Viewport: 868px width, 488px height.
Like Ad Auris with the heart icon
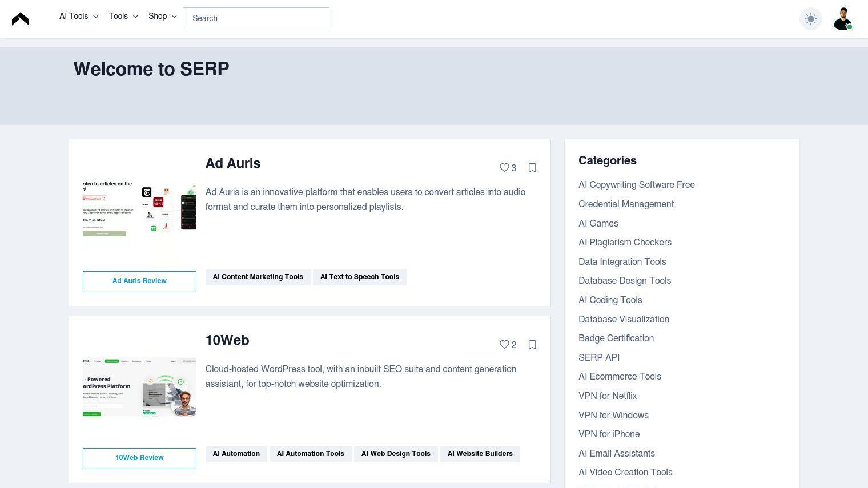pos(504,168)
